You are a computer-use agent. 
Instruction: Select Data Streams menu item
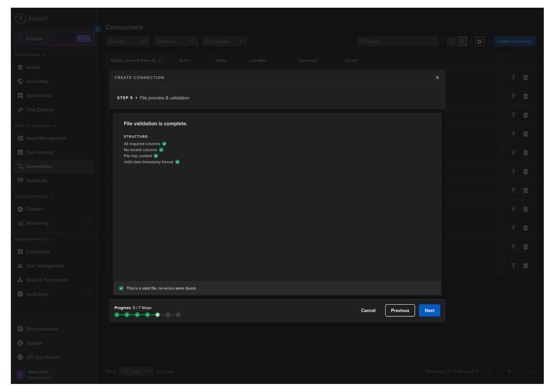point(40,152)
